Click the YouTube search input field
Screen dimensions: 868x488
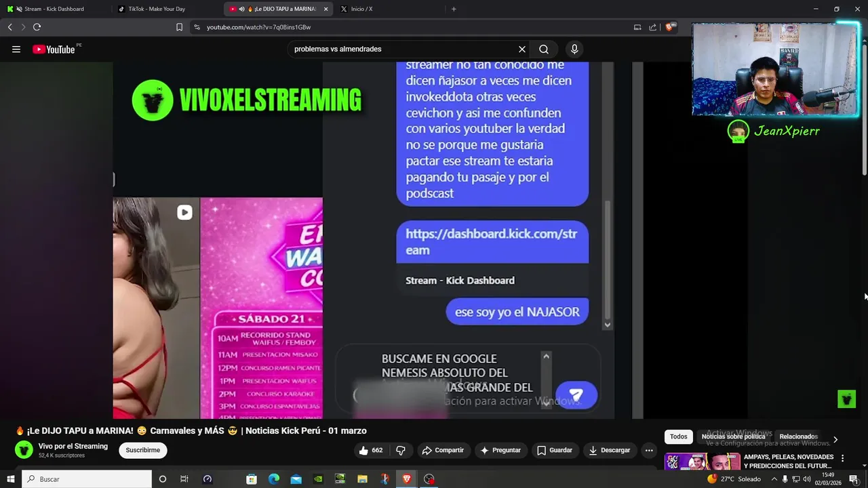pos(403,49)
